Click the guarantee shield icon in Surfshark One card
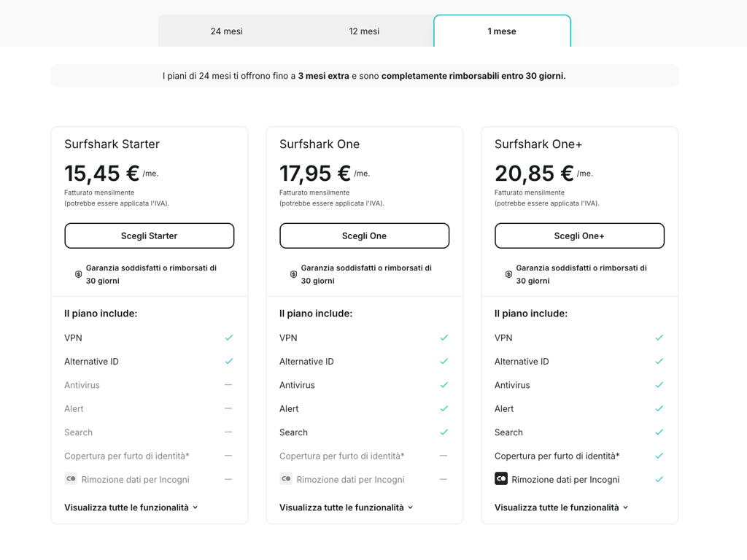This screenshot has height=560, width=747. [293, 274]
